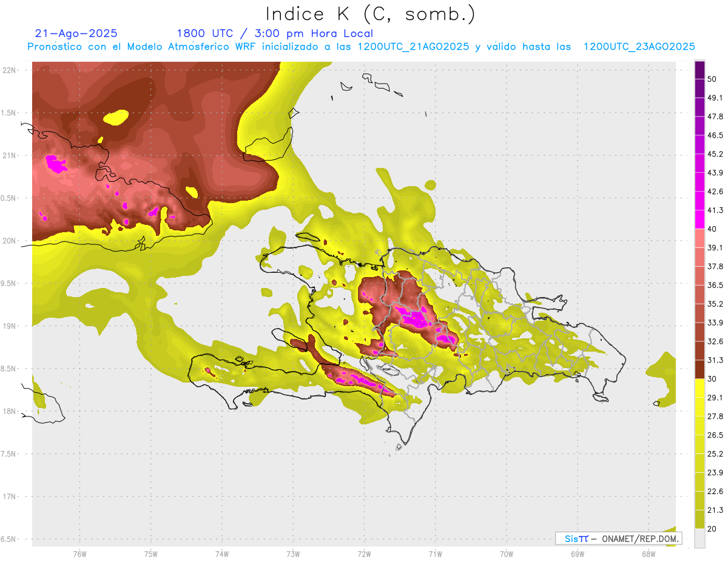Pick the magenta swatch between 40 and 41.3
This screenshot has height=562, width=728.
pos(699,219)
